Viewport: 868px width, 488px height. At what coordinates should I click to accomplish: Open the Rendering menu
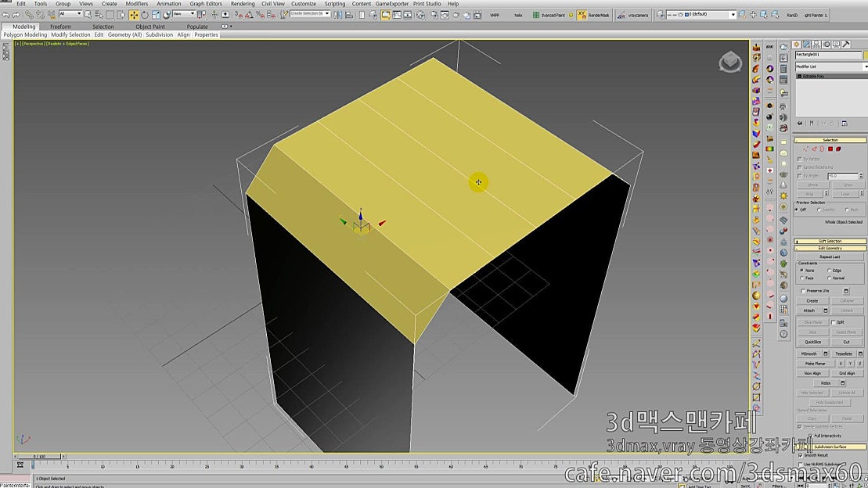coord(243,3)
